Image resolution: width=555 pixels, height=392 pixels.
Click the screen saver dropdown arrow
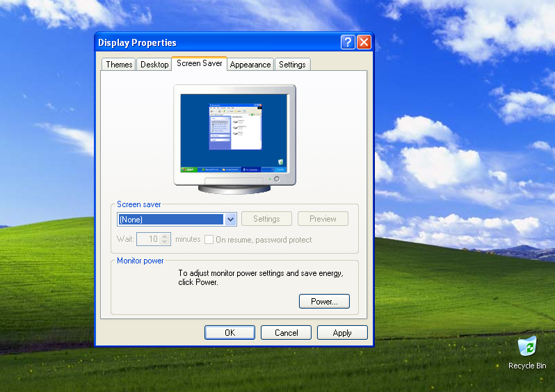coord(230,220)
